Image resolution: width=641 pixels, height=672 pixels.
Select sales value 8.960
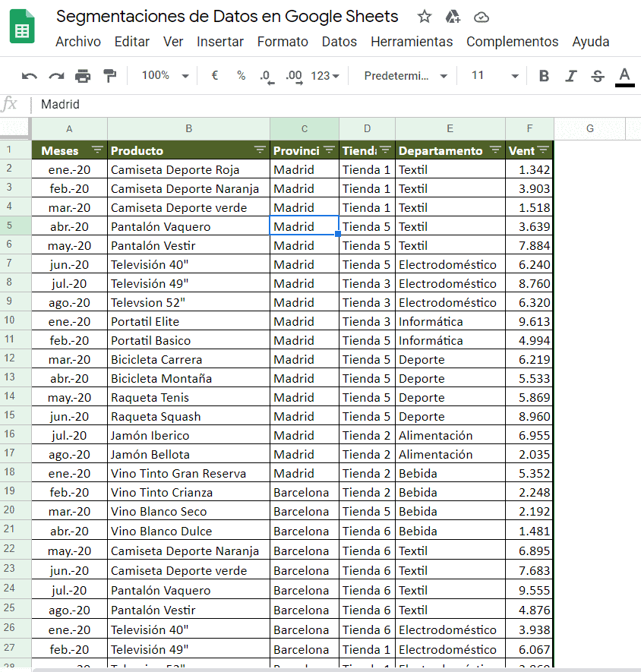coord(529,416)
